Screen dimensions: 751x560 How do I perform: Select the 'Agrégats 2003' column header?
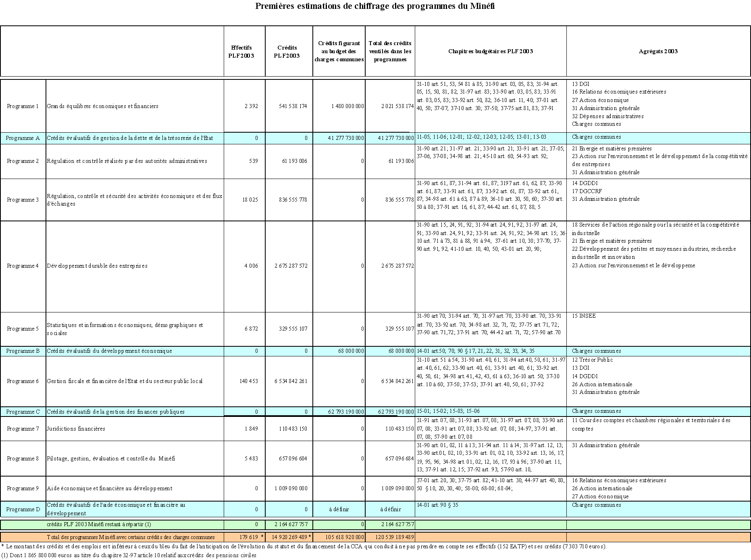[x=658, y=51]
